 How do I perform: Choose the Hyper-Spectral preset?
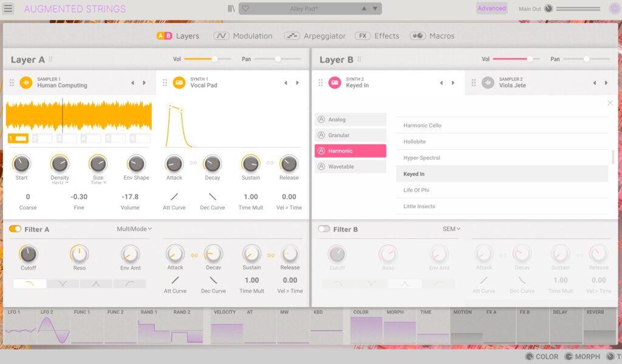pos(422,158)
